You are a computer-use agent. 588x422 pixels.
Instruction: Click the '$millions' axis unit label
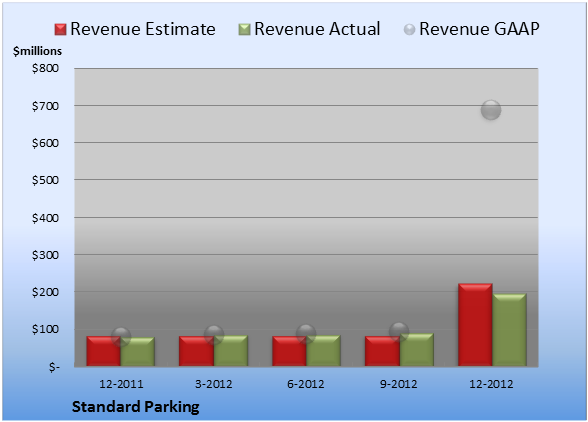[38, 51]
